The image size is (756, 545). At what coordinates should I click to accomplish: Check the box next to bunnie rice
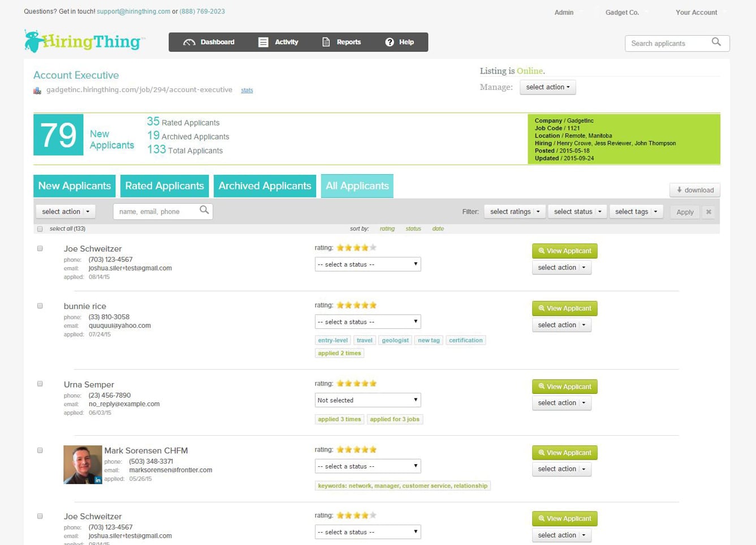[40, 306]
